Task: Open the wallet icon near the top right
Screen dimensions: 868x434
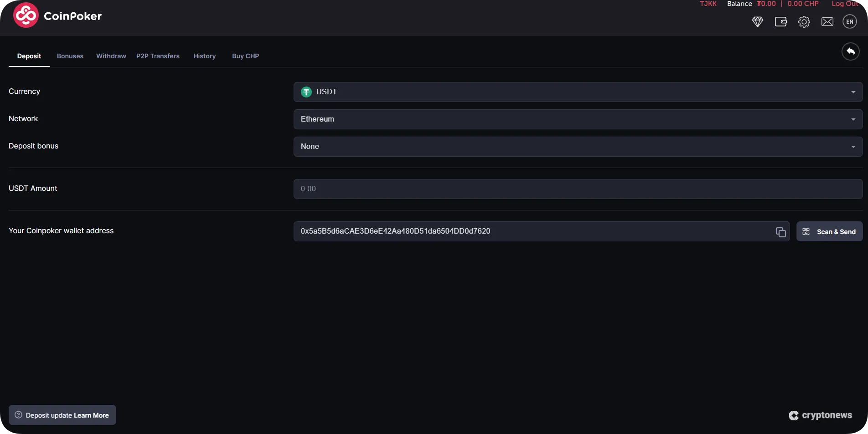Action: click(x=780, y=21)
